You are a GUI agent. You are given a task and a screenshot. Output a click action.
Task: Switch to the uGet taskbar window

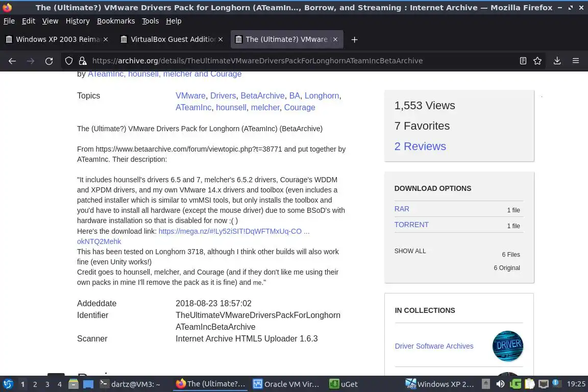(344, 384)
